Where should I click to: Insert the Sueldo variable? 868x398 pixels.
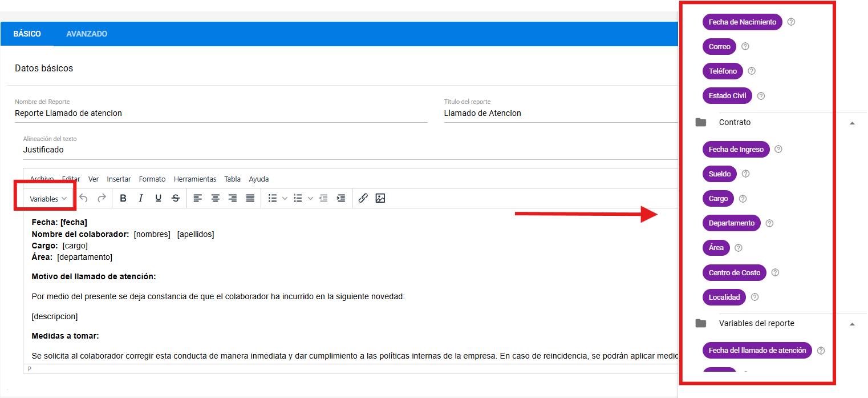[719, 174]
